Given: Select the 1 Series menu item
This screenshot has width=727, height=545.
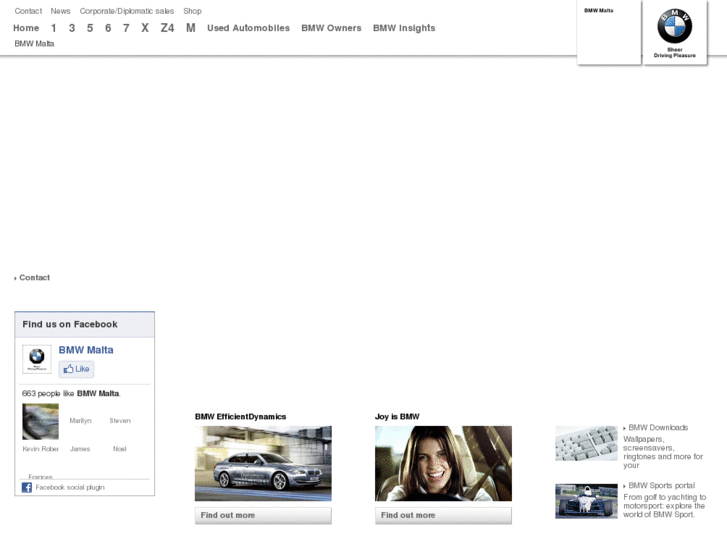Looking at the screenshot, I should 53,28.
